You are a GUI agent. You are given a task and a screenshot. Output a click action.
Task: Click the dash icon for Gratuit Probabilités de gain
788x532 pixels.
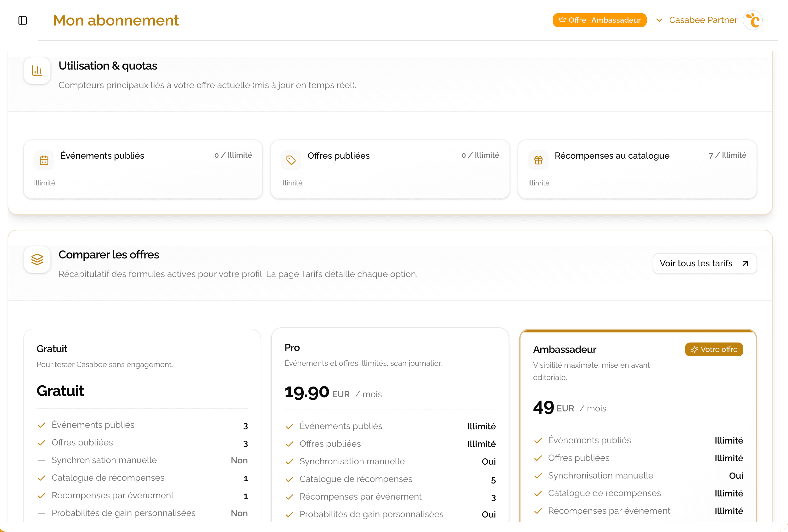[x=41, y=513]
